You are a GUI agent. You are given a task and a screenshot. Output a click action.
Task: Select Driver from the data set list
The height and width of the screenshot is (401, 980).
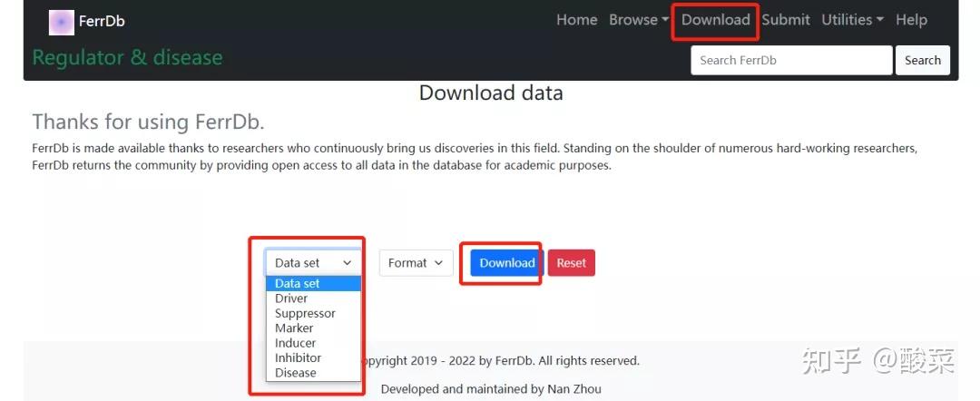291,298
